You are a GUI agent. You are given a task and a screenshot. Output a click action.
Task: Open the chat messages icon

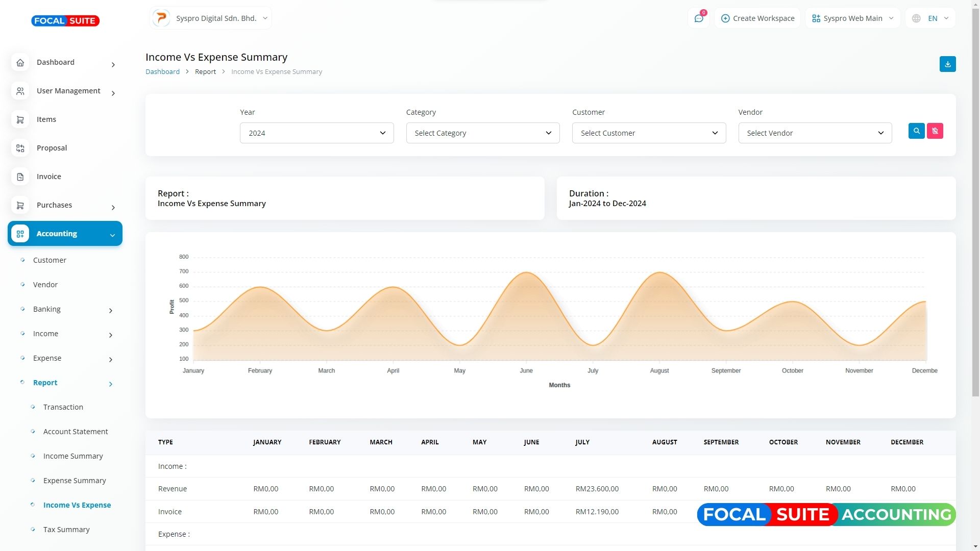click(x=698, y=18)
